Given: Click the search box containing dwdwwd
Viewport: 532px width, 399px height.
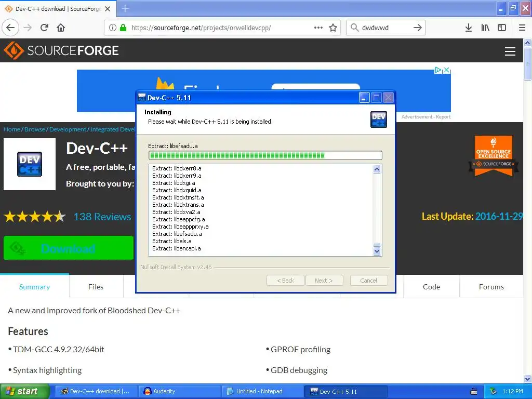Looking at the screenshot, I should tap(385, 28).
